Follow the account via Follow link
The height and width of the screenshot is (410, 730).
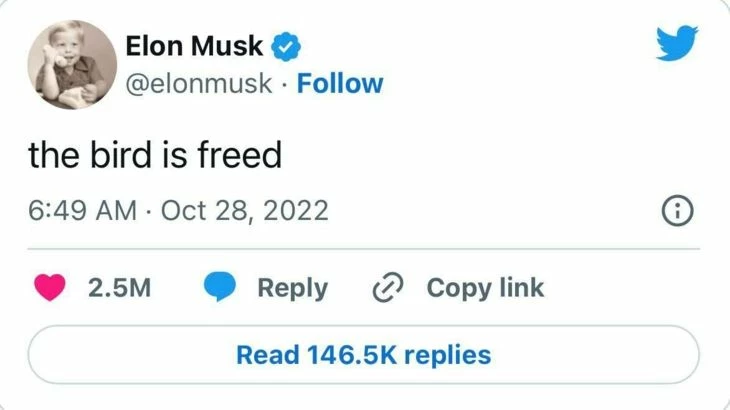click(x=340, y=83)
